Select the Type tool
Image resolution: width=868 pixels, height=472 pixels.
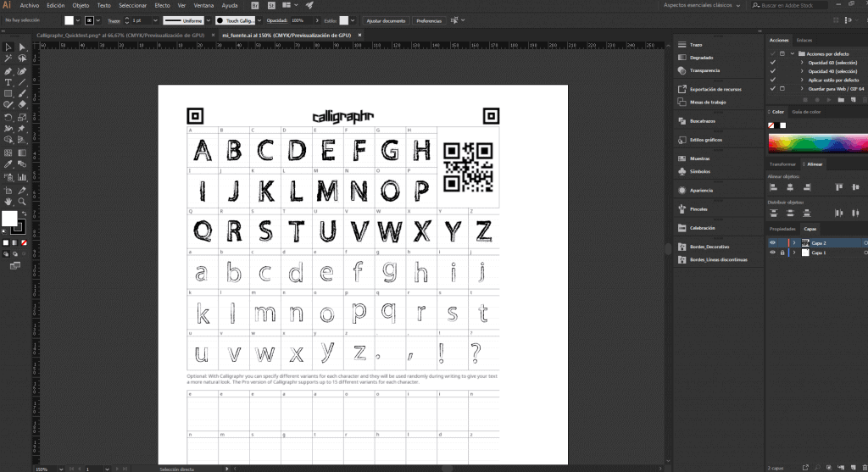[x=8, y=82]
